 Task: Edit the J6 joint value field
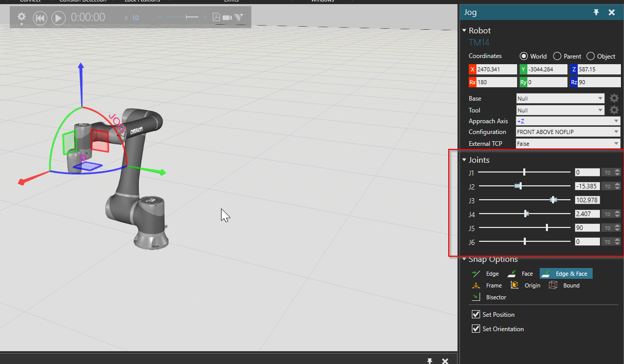point(587,242)
